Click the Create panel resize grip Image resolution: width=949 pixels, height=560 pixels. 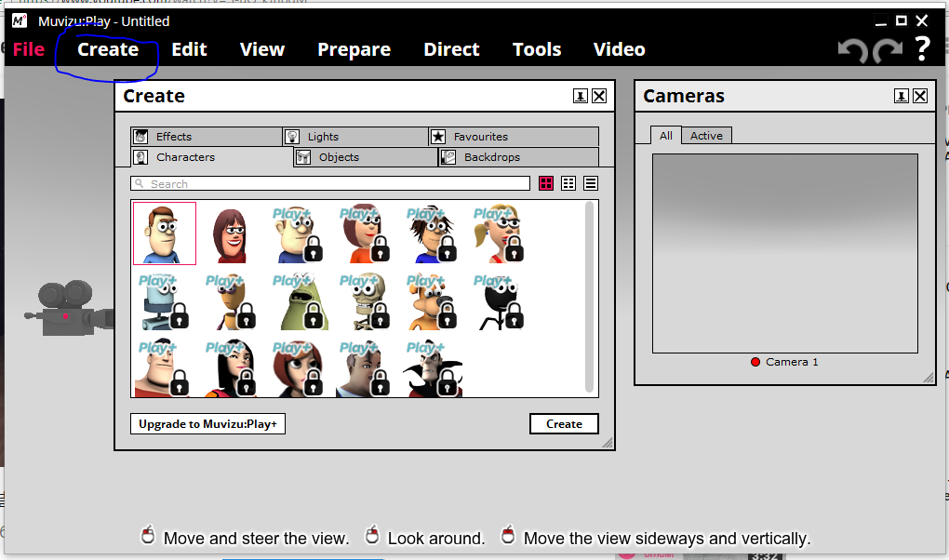pos(608,443)
